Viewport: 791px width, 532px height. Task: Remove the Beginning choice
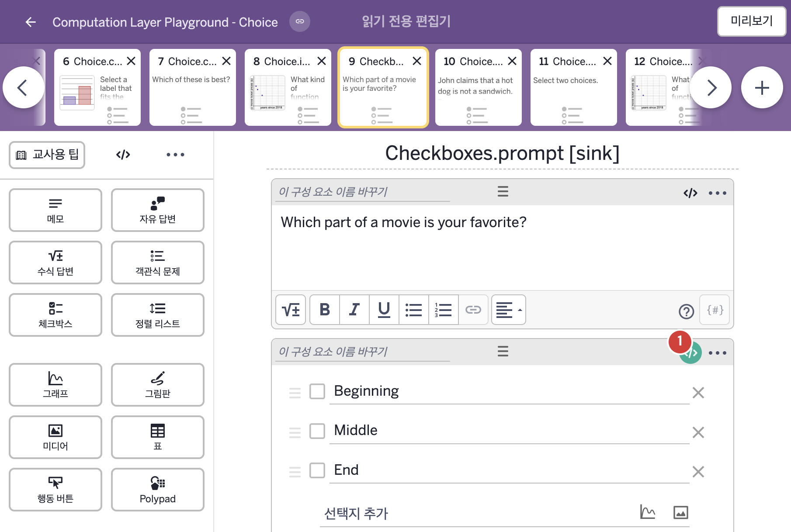click(698, 393)
